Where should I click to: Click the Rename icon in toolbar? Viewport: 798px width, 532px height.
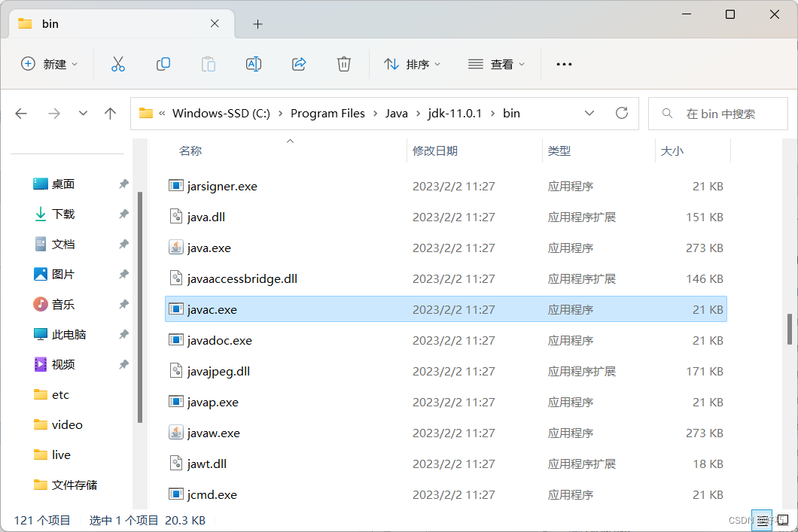[x=254, y=64]
